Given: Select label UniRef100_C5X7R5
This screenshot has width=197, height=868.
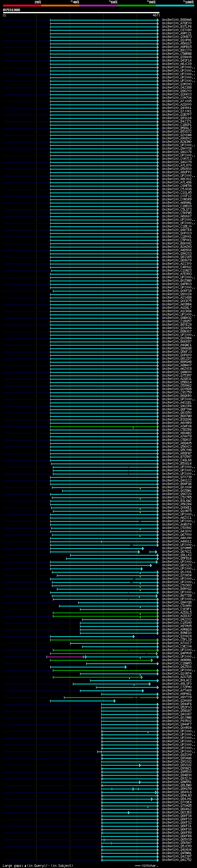Looking at the screenshot, I should coord(176,497).
